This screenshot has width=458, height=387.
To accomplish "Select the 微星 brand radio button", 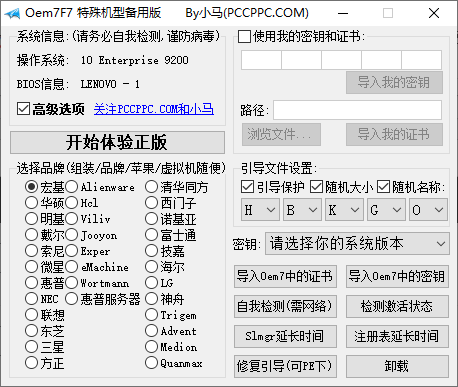I will pos(31,267).
